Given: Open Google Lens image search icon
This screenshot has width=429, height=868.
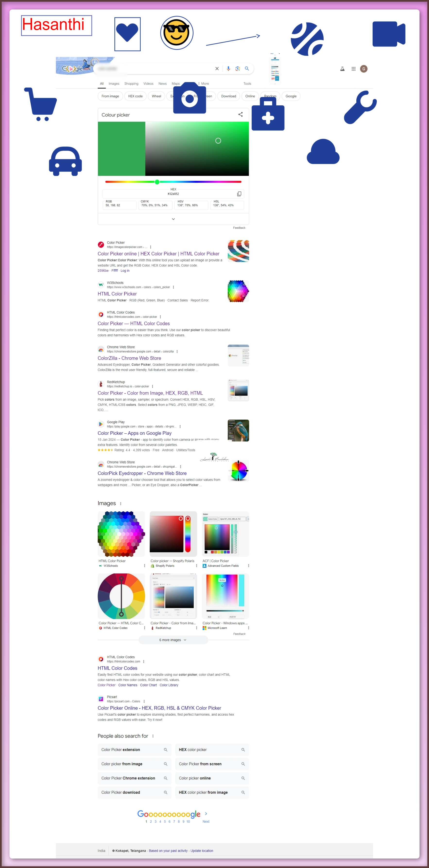Looking at the screenshot, I should pos(238,69).
